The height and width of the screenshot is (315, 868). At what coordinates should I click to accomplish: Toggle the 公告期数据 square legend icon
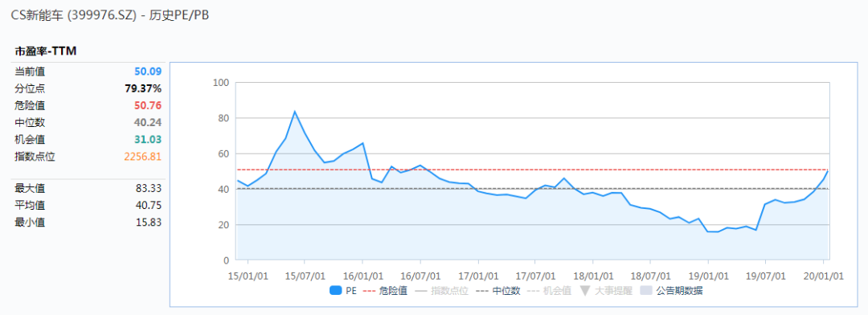(646, 291)
